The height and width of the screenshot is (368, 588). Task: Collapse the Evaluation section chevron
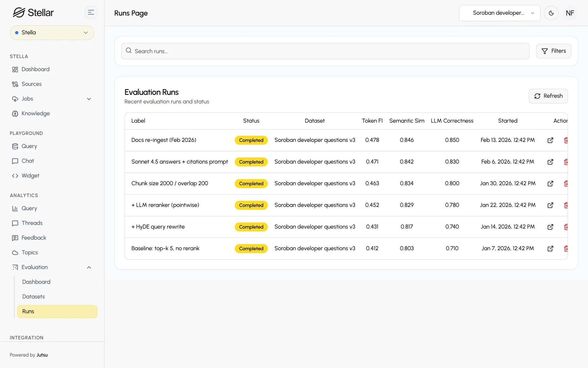[x=89, y=267]
